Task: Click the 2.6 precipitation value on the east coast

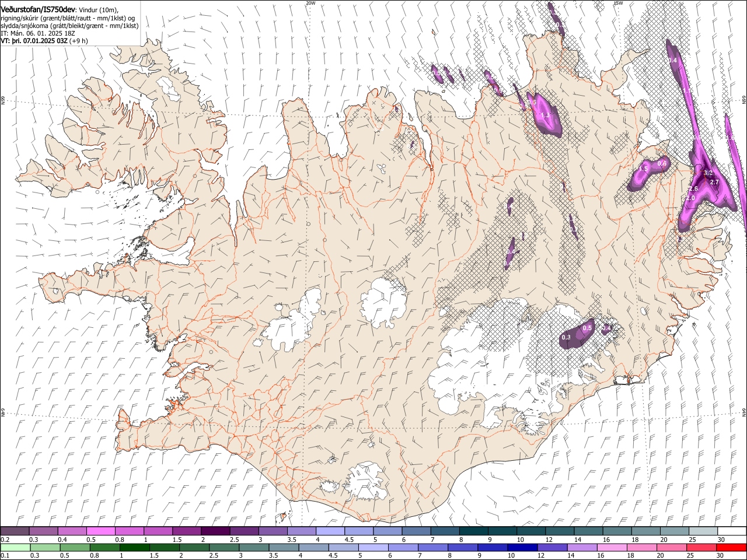Action: click(693, 189)
